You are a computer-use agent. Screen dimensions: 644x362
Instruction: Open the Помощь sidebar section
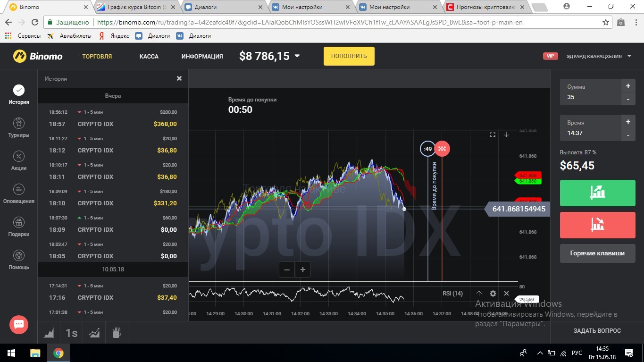[19, 260]
